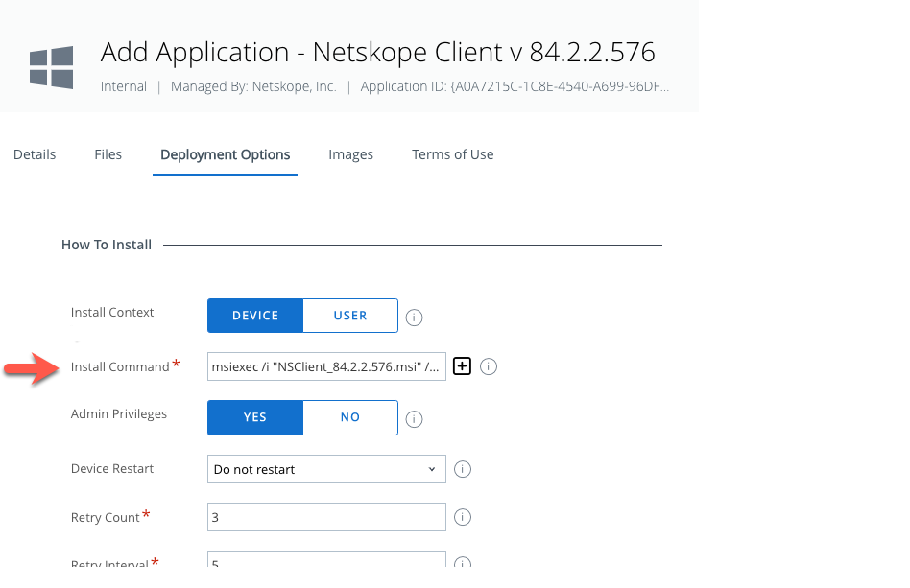Screen dimensions: 910x588
Task: Click the Windows logo application icon
Action: tap(50, 65)
